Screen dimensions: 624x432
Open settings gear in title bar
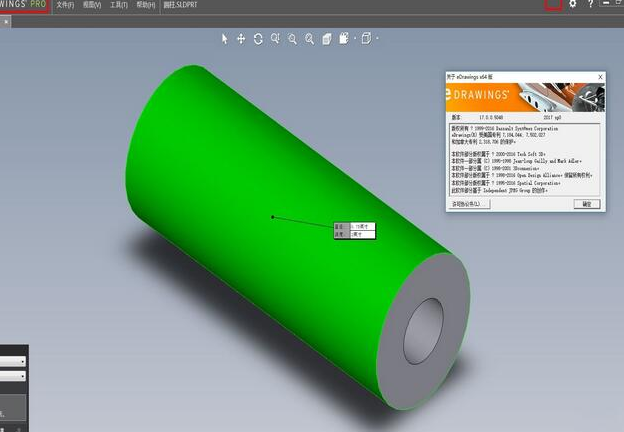(x=572, y=4)
